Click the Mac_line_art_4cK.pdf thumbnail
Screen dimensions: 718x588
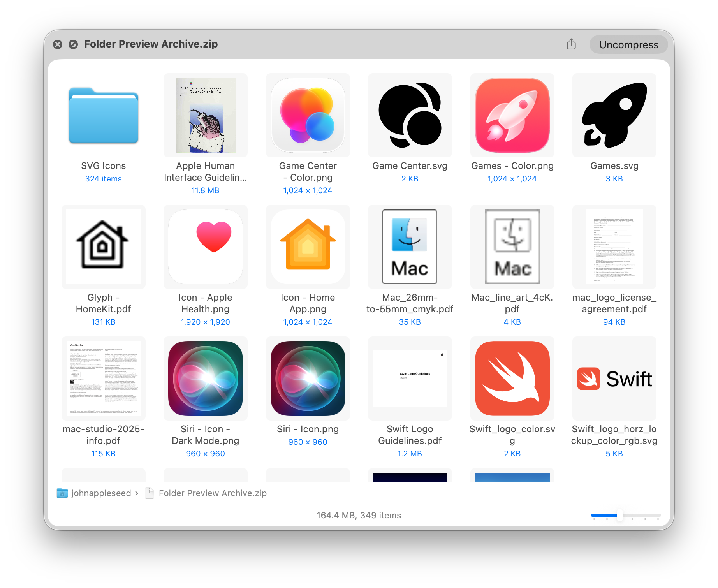coord(512,247)
